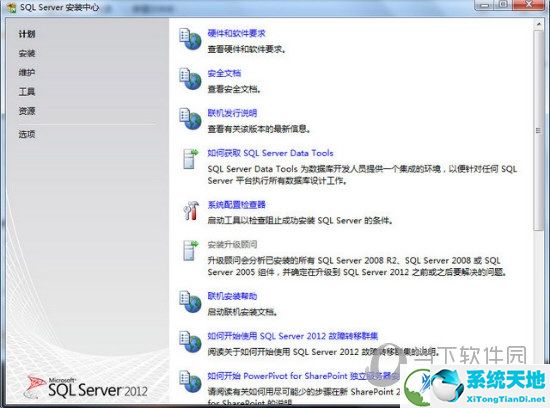Minimize the SQL Server 安装中心 window
This screenshot has height=408, width=550.
click(485, 5)
